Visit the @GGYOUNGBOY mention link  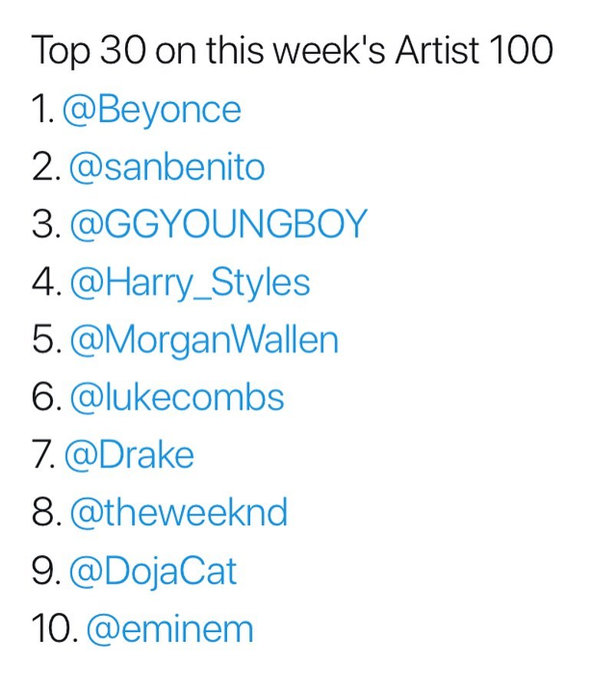pyautogui.click(x=219, y=225)
